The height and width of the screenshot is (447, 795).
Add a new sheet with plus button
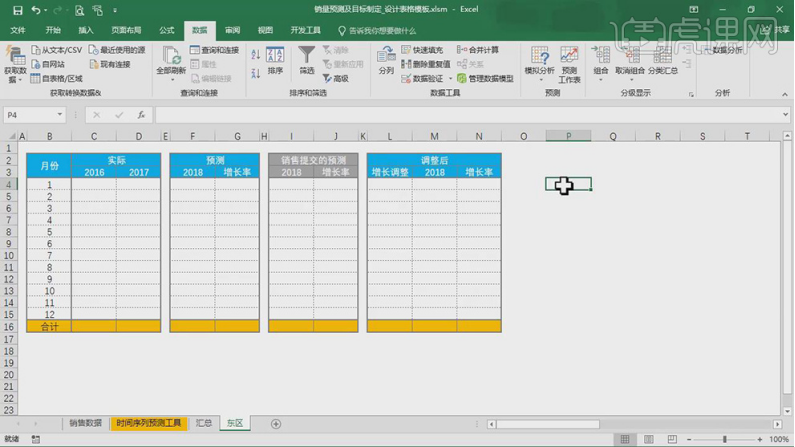tap(276, 424)
